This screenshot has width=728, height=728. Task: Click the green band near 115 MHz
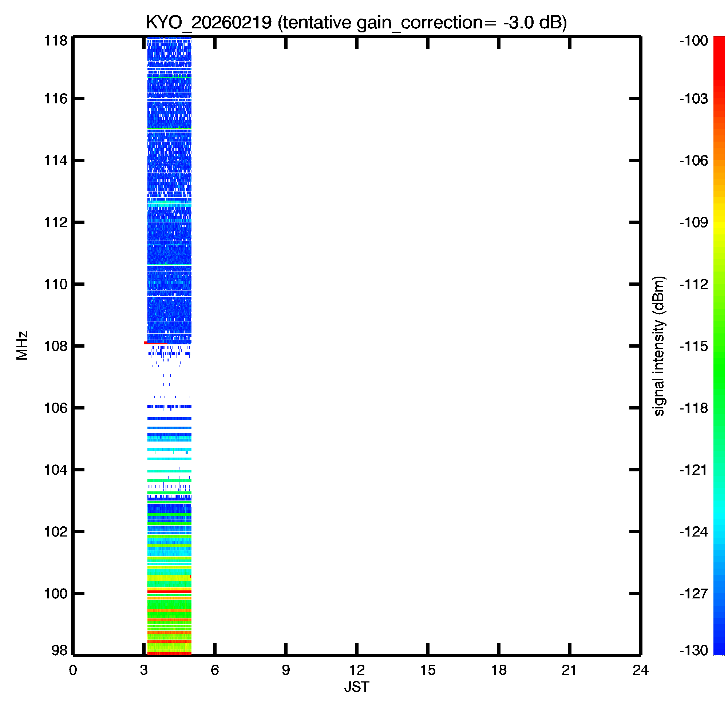(169, 129)
